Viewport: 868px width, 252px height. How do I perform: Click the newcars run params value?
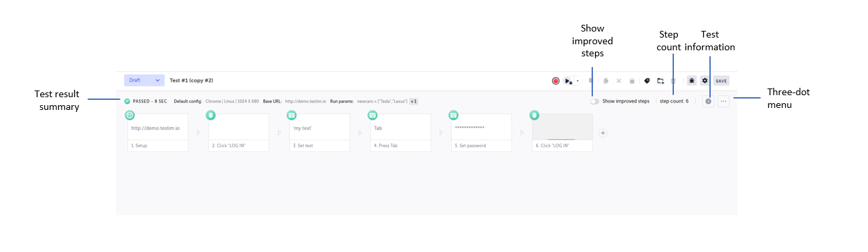[382, 101]
